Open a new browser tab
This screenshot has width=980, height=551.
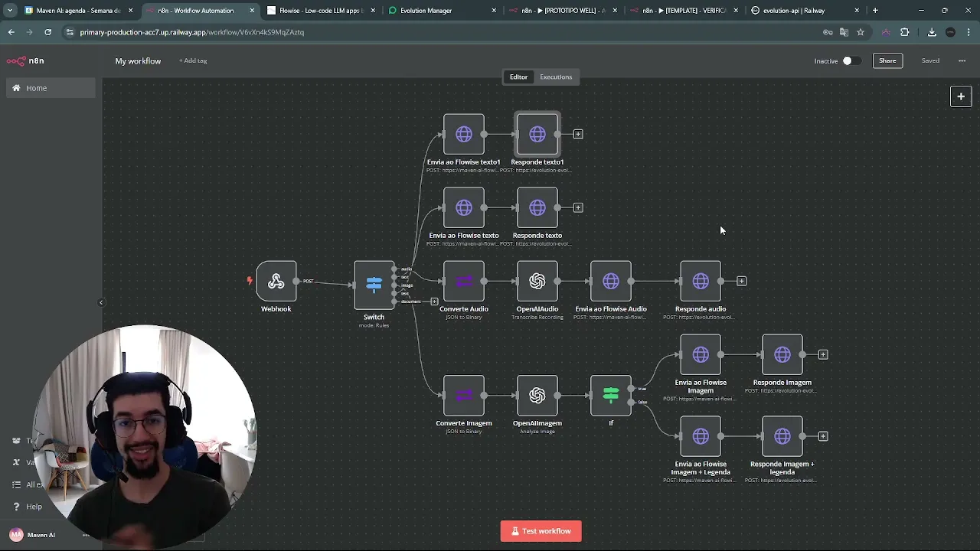875,11
